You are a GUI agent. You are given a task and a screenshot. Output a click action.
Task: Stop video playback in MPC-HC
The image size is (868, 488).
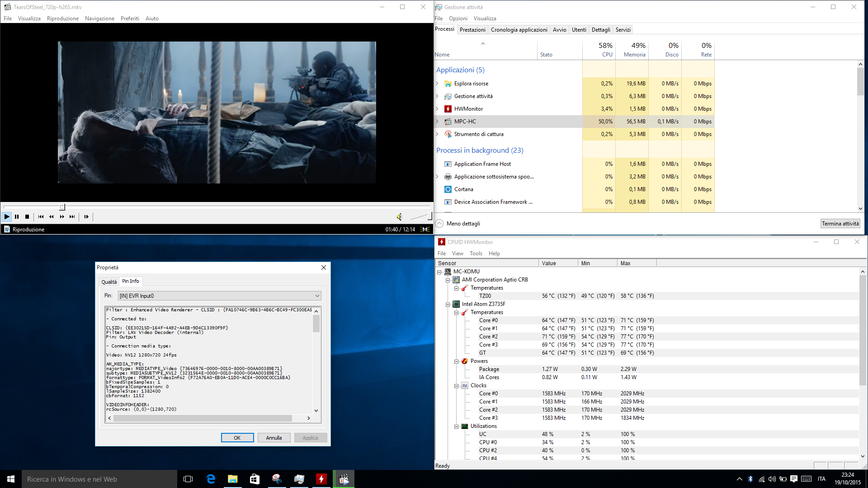27,217
